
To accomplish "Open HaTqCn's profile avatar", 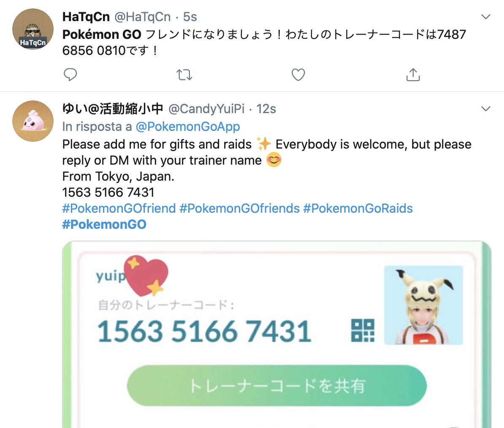I will 33,29.
